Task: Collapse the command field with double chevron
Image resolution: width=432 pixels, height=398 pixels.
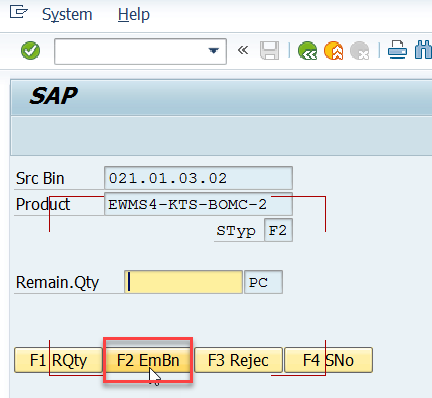Action: pyautogui.click(x=243, y=50)
